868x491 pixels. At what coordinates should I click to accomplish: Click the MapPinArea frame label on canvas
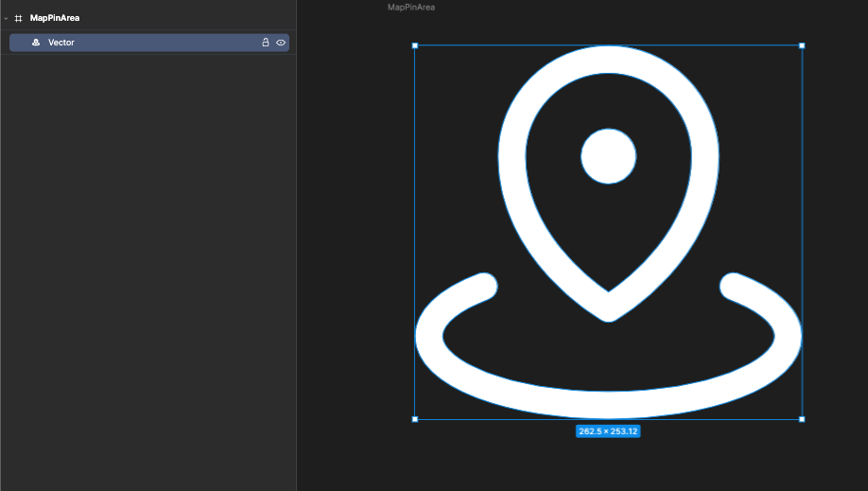[x=411, y=8]
